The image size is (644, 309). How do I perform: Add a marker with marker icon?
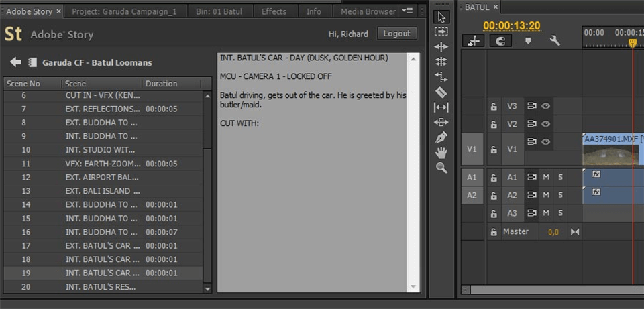(528, 41)
